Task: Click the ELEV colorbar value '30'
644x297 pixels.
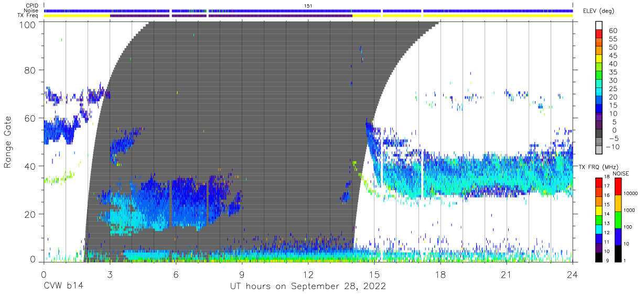Action: tap(613, 80)
